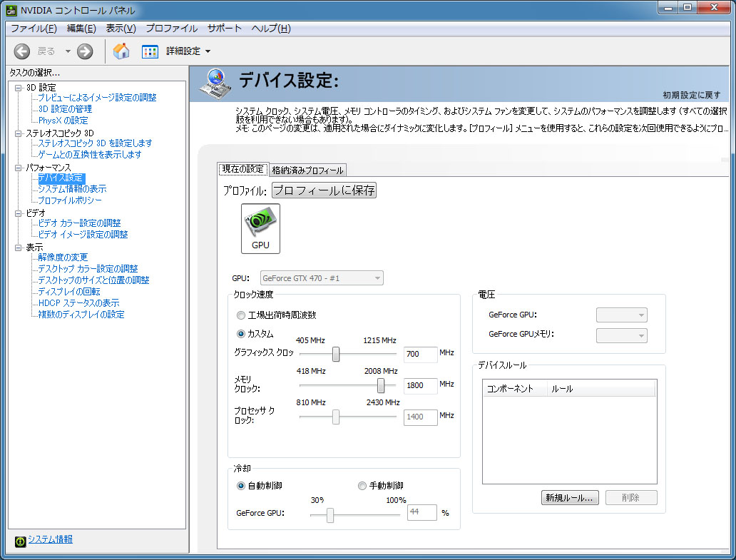Select デバイス設定 in task tree

(61, 178)
